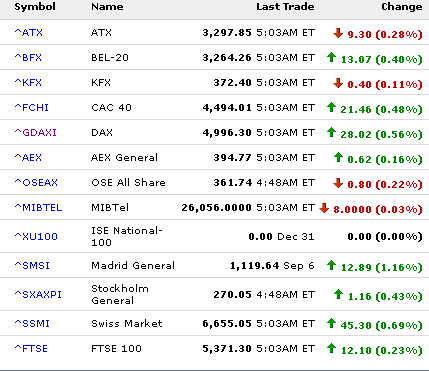Click the Symbol column header

click(35, 7)
